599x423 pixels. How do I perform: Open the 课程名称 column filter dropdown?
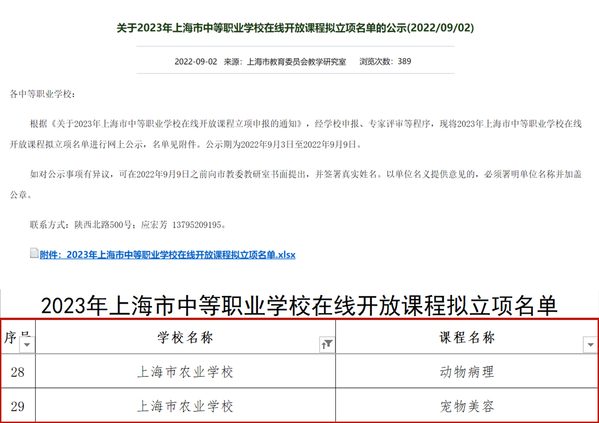point(590,345)
